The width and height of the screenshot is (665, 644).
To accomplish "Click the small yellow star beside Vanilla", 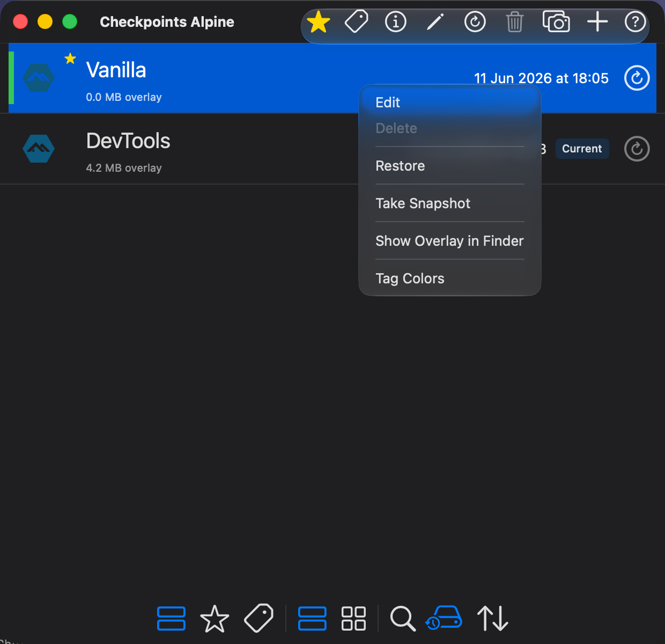I will pos(70,58).
